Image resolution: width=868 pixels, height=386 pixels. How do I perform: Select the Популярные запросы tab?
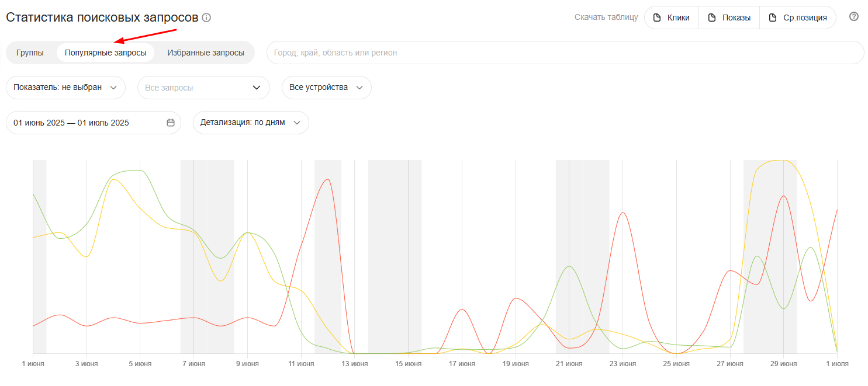coord(105,53)
